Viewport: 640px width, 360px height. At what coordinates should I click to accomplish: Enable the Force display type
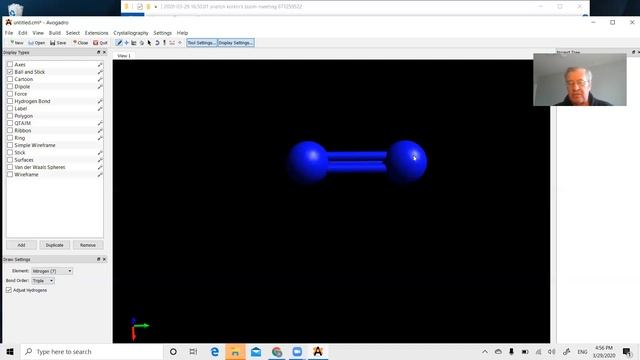10,94
